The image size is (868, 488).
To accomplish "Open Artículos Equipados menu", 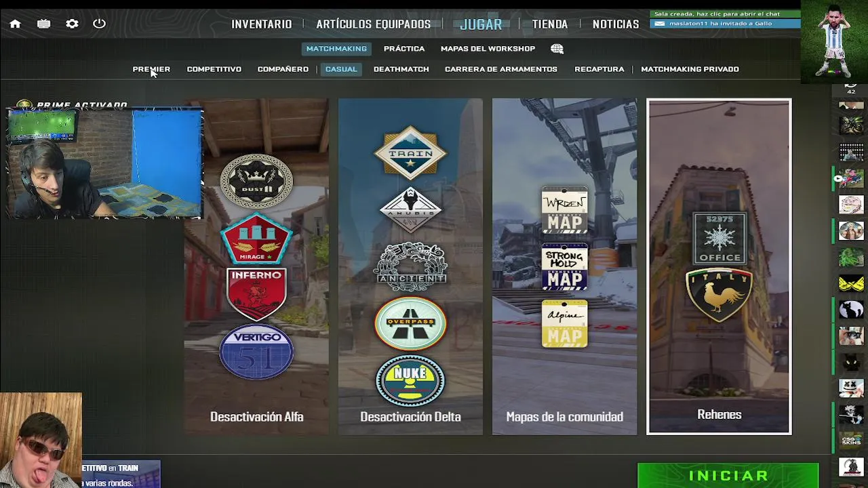I will (373, 24).
